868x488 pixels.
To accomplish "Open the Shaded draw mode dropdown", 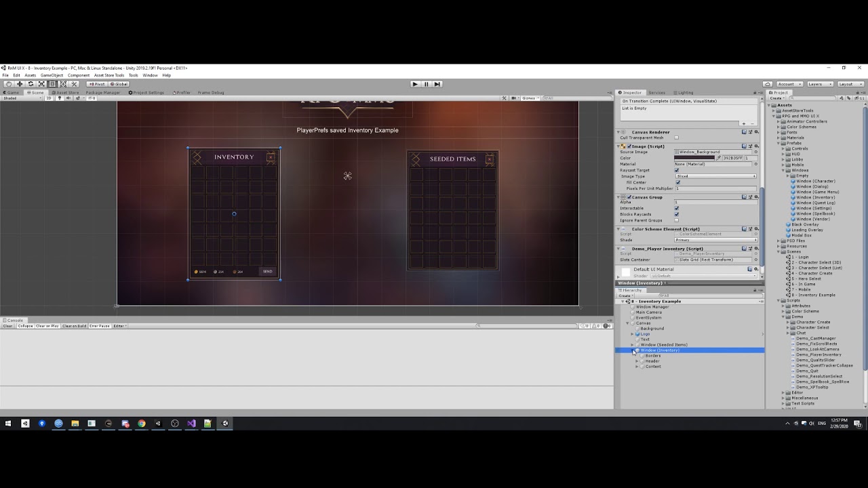I will click(x=22, y=98).
